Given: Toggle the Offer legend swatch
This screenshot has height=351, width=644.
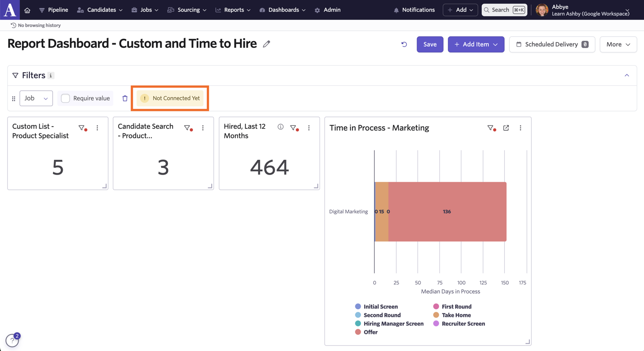Looking at the screenshot, I should click(x=358, y=332).
